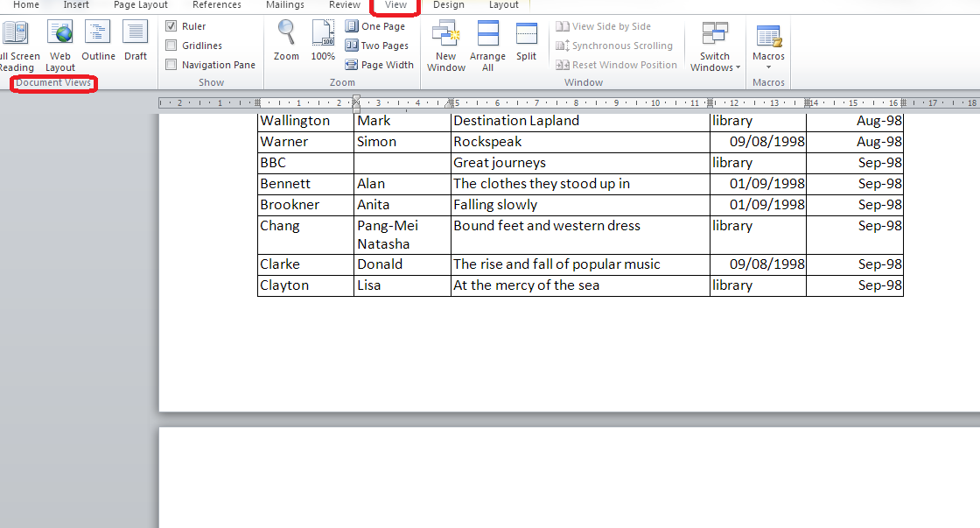Open Full Screen Reading view
This screenshot has width=980, height=528.
(x=17, y=40)
